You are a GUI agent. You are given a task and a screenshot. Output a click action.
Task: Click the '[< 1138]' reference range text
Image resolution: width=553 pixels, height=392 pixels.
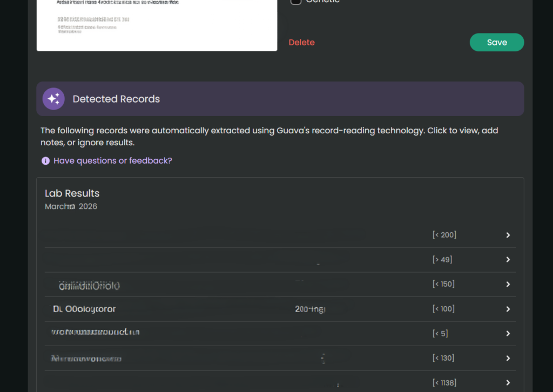(x=444, y=382)
